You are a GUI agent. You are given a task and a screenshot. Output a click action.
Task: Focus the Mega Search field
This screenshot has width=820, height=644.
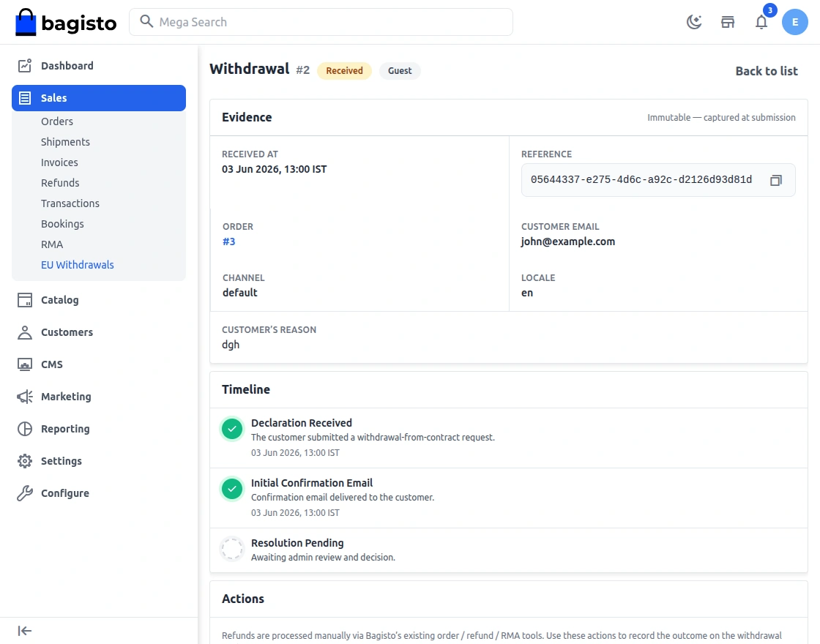[321, 22]
